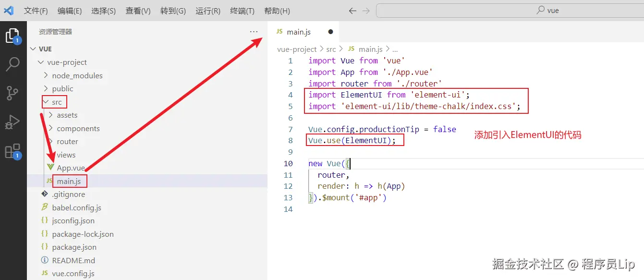Click the git icon beside .gitignore
Image resolution: width=644 pixels, height=280 pixels.
(x=45, y=194)
